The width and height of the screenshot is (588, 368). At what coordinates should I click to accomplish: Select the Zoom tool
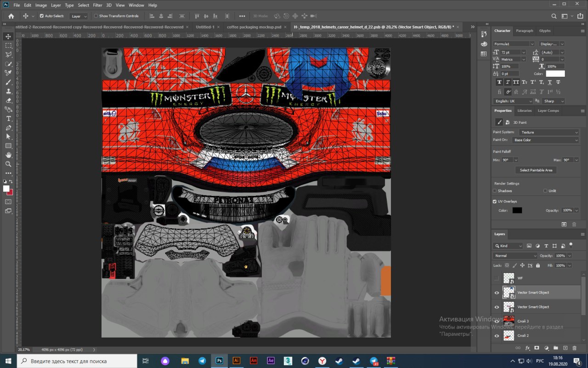8,164
